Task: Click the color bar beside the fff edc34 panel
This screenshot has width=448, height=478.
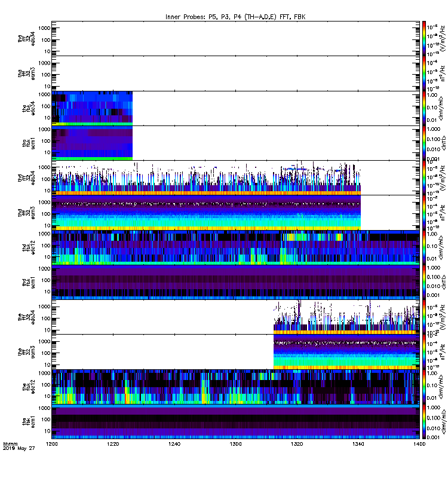Action: coord(424,317)
